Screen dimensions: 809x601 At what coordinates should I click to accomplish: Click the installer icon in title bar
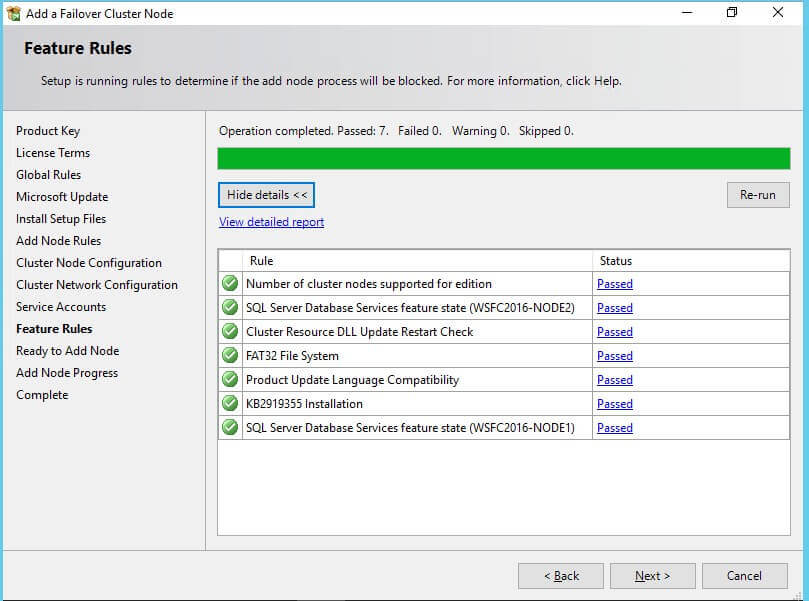tap(15, 14)
